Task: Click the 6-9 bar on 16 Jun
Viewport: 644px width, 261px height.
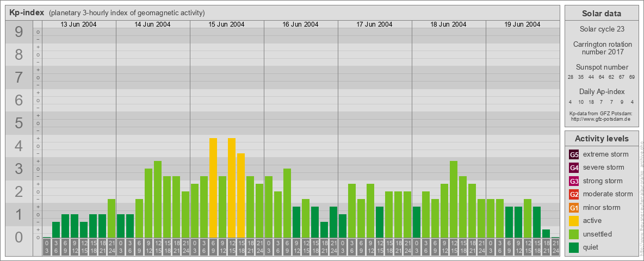Action: (x=287, y=203)
